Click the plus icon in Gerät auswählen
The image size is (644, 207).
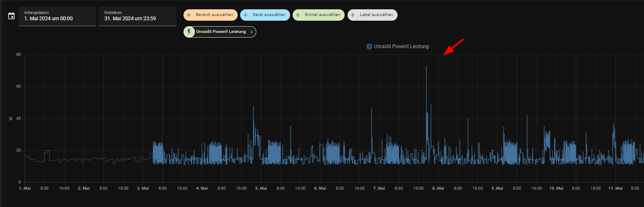coord(246,15)
